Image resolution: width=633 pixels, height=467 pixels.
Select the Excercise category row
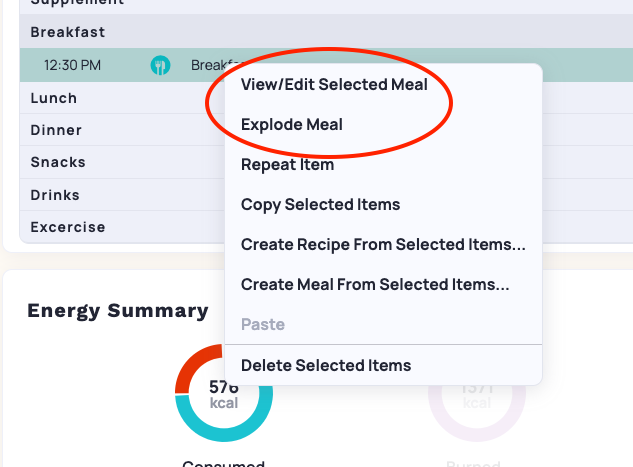point(122,227)
